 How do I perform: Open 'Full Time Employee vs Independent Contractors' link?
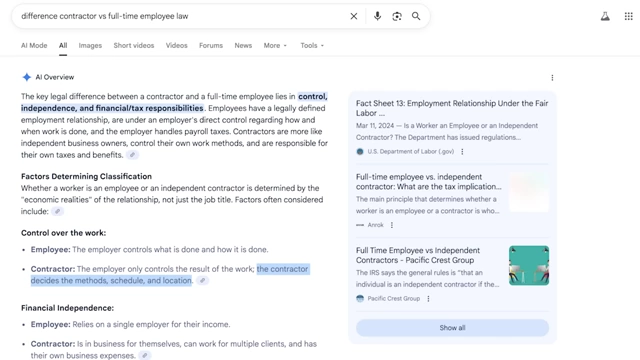(418, 255)
